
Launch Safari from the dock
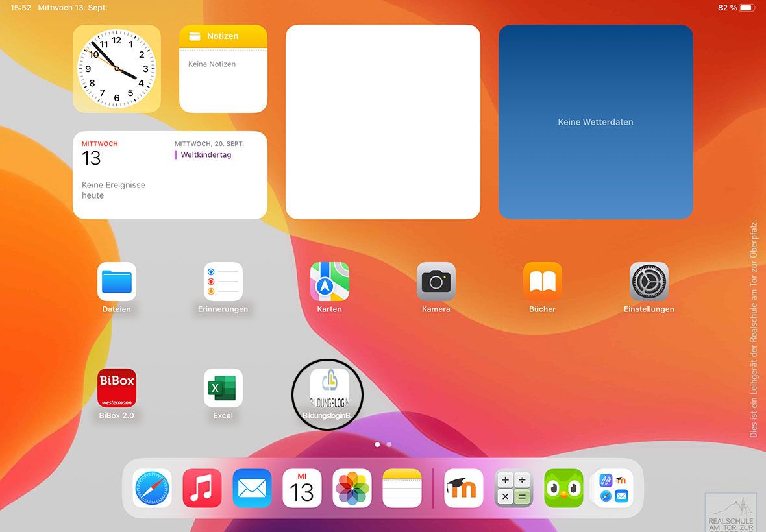tap(153, 488)
